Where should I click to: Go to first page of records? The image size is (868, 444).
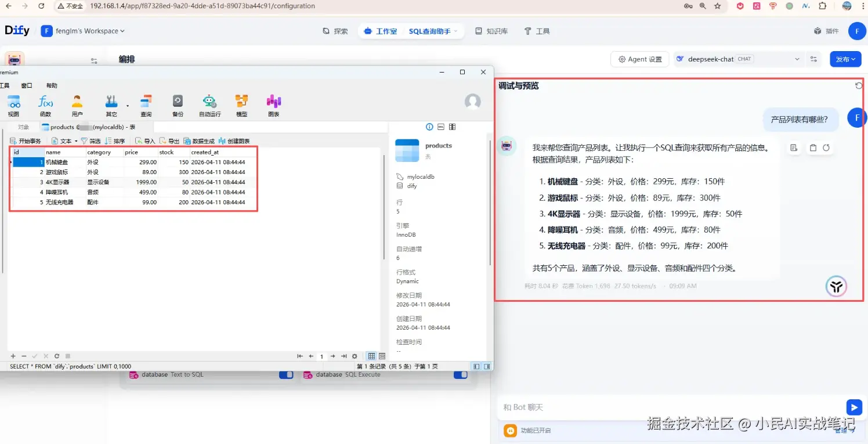[x=300, y=356]
